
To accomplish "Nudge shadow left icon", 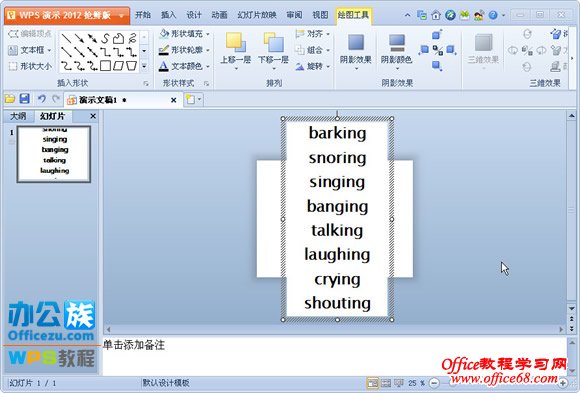I will tap(424, 50).
